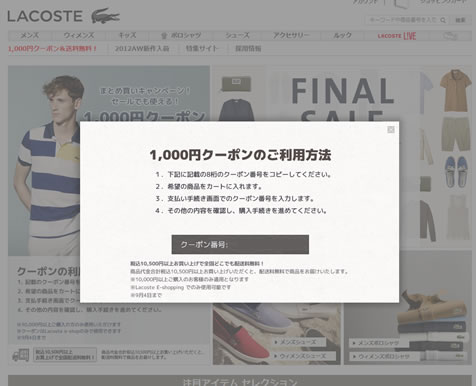The image size is (476, 386).
Task: Click step 1 text about 8桁のクーポン番号
Action: click(x=243, y=174)
